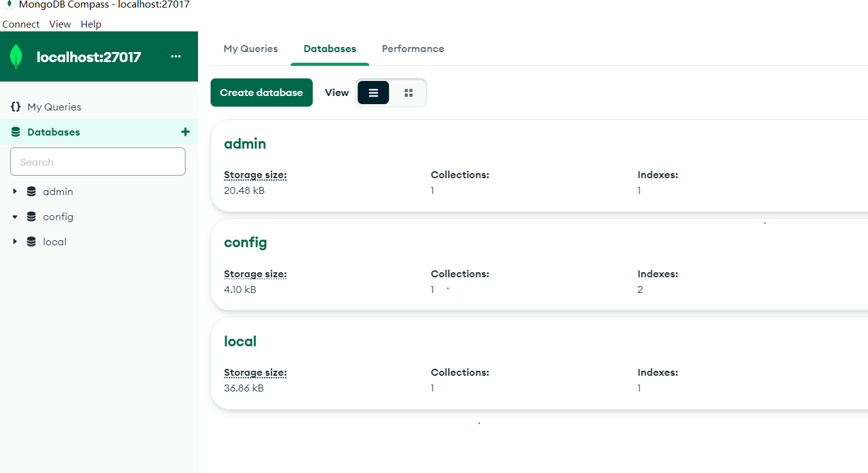Click the indexes value 2 on config card
The image size is (868, 473).
click(641, 289)
